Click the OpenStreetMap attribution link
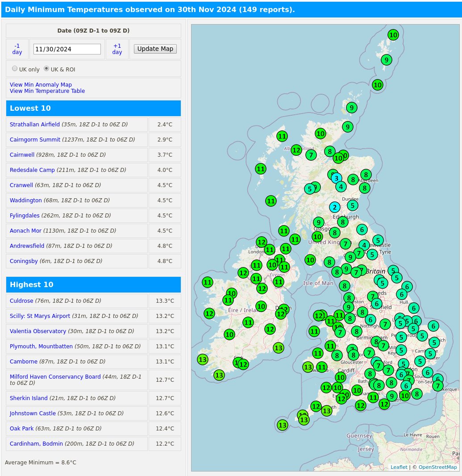This screenshot has height=476, width=462. point(437,467)
